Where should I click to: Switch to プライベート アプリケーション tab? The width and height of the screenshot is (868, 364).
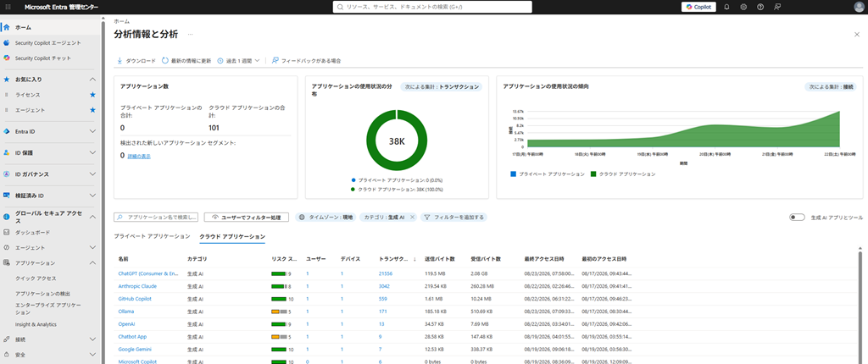pos(153,236)
